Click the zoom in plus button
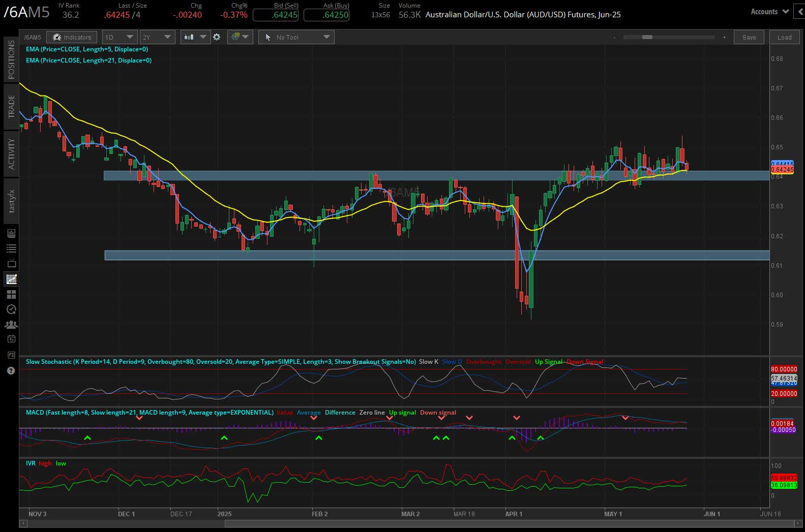The height and width of the screenshot is (532, 805). (724, 37)
